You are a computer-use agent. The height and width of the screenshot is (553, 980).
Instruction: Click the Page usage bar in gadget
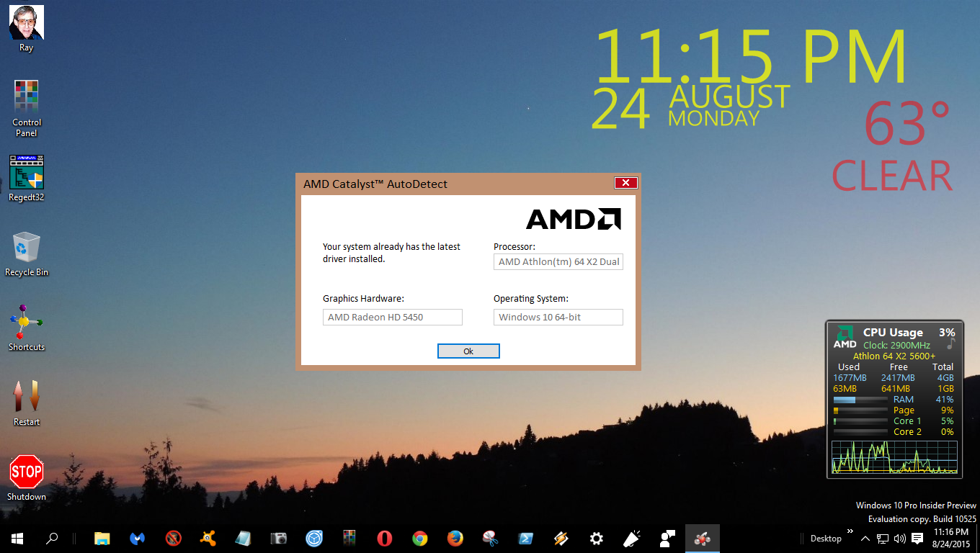[860, 410]
